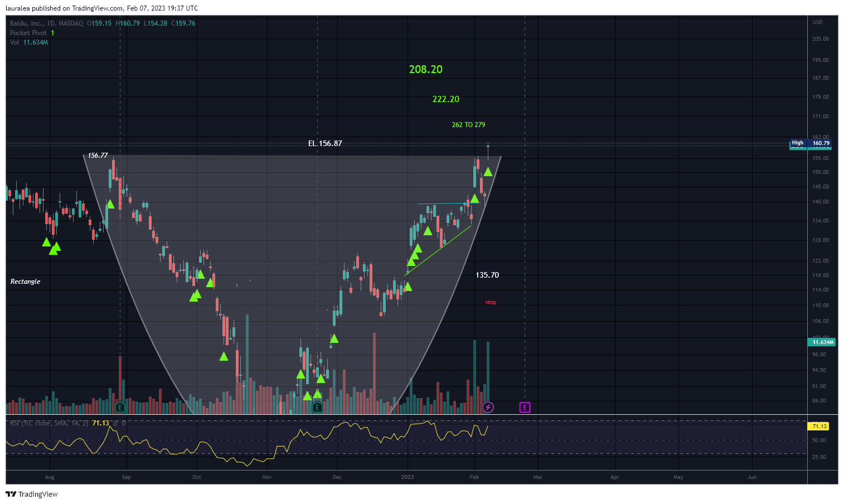The width and height of the screenshot is (844, 504).
Task: Click the 110.00 price axis value
Action: 821,306
